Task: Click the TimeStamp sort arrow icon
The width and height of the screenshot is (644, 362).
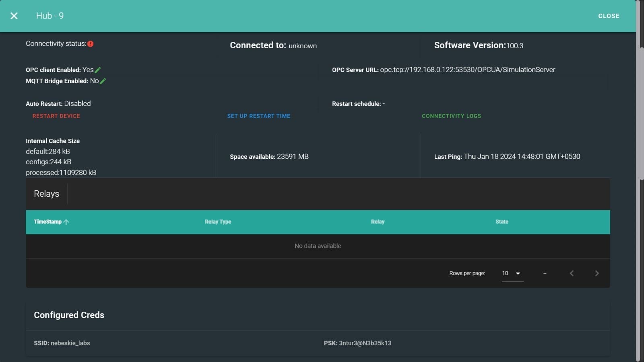Action: click(66, 222)
